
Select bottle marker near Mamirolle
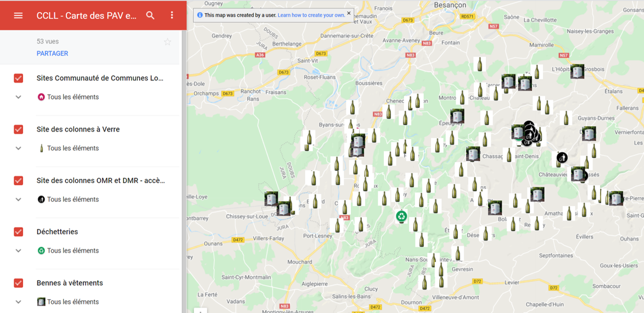coord(536,72)
